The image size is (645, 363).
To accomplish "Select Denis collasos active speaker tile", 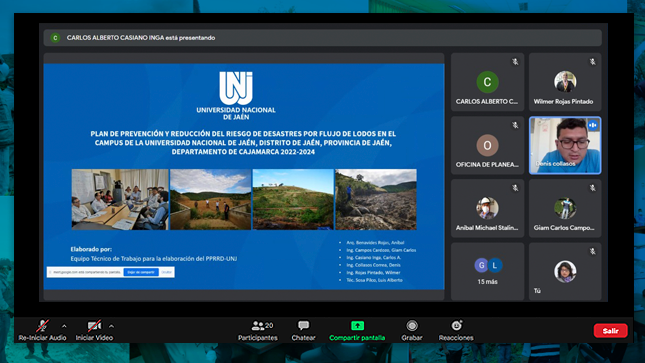I will pyautogui.click(x=565, y=145).
